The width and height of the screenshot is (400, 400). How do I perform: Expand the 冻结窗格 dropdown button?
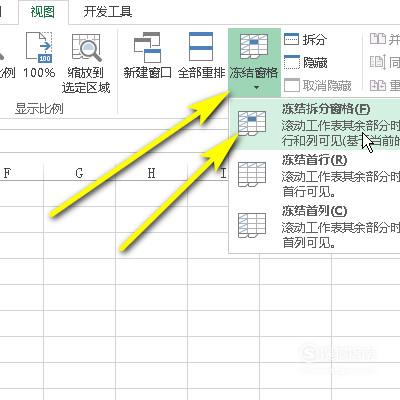point(254,62)
